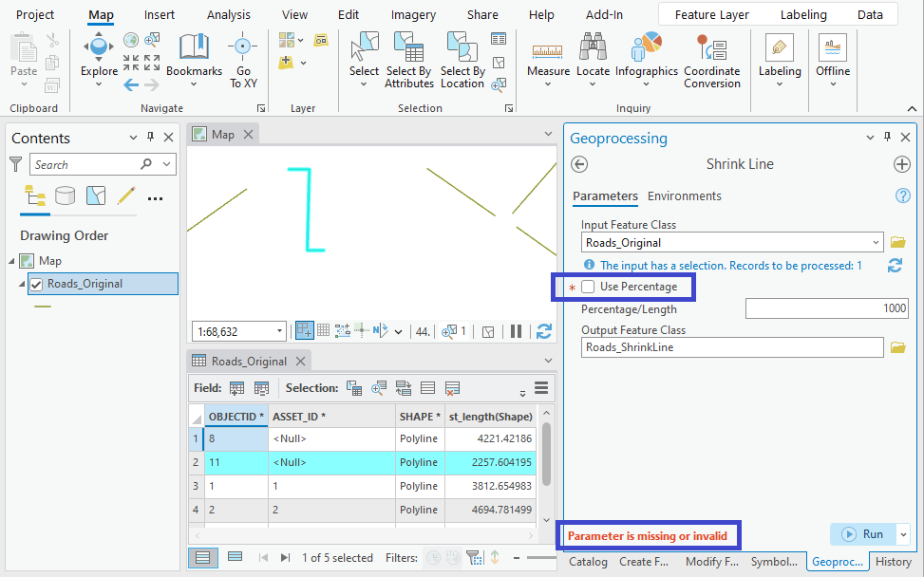Select the Measure tool
This screenshot has height=577, width=924.
tap(548, 59)
